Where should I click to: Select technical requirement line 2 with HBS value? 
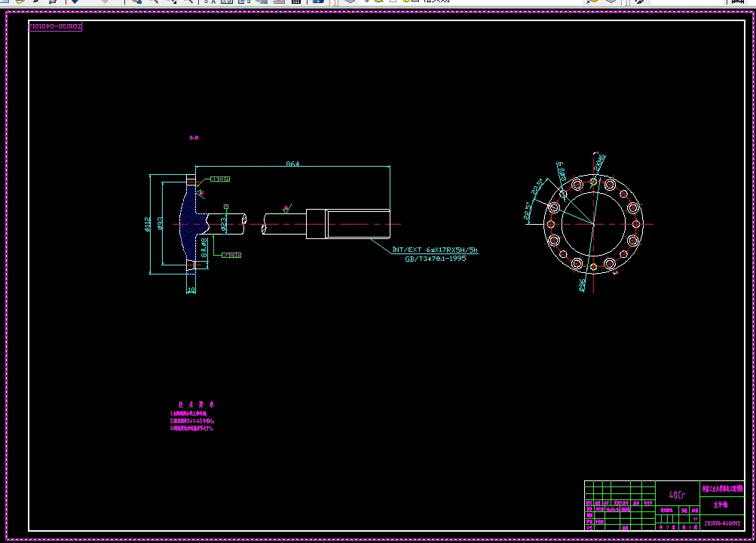(192, 421)
